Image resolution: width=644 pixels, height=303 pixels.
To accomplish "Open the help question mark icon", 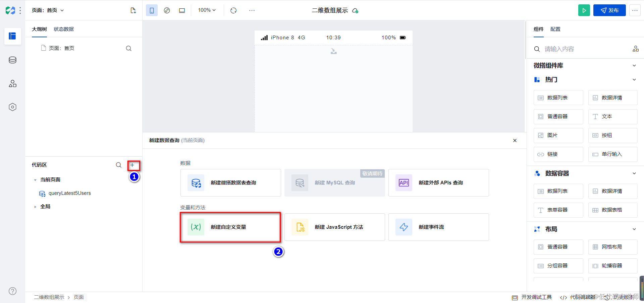I will tap(12, 291).
